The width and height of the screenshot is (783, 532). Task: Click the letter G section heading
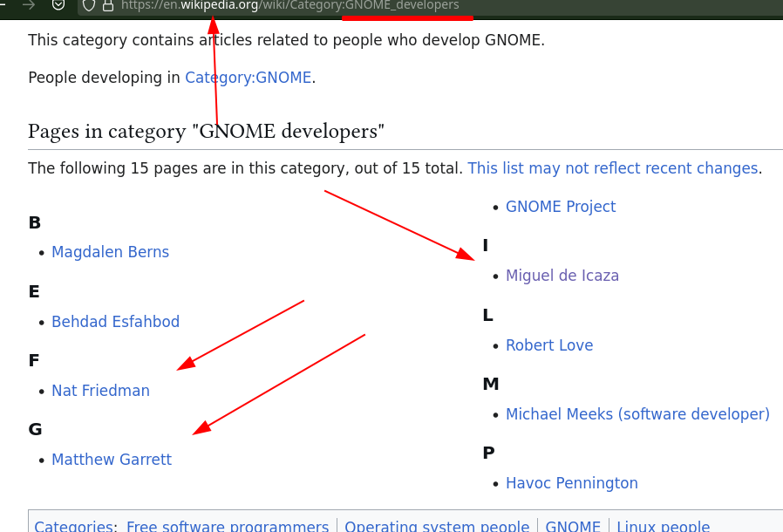[x=35, y=430]
